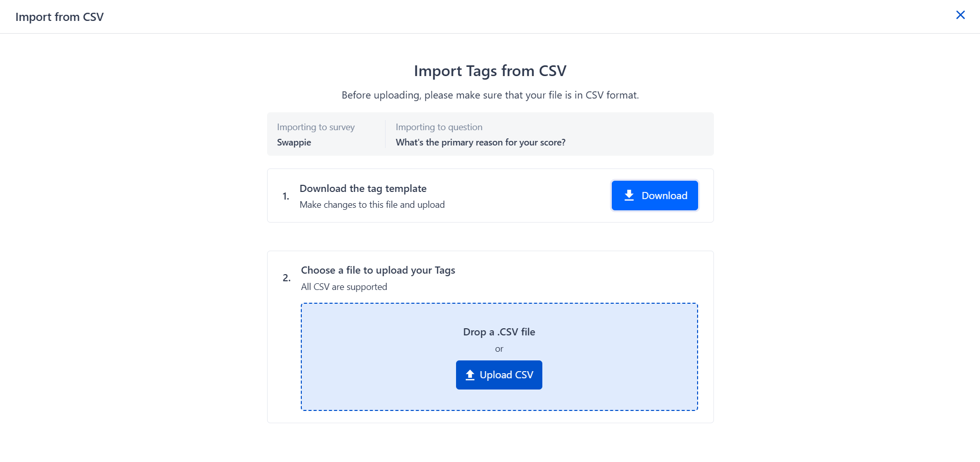Click the upload arrow icon
The width and height of the screenshot is (980, 462).
coord(470,375)
